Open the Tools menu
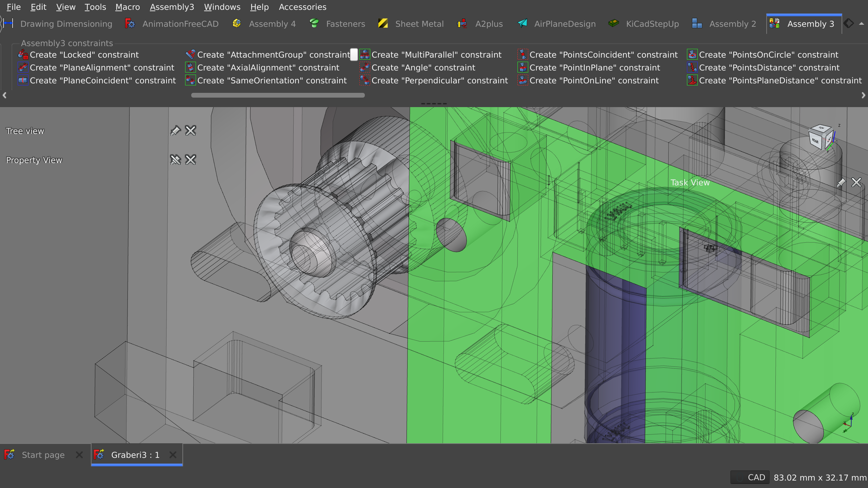This screenshot has height=488, width=868. [95, 7]
